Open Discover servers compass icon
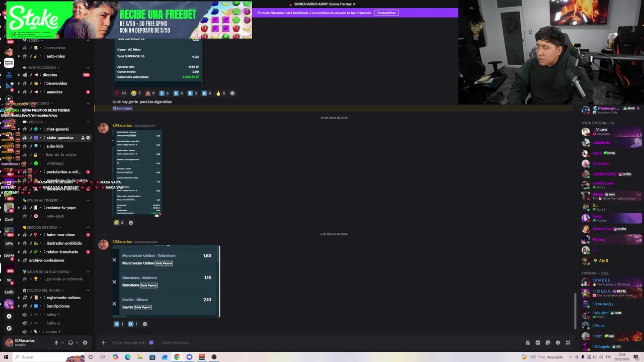Image resolution: width=644 pixels, height=362 pixels. click(x=9, y=328)
